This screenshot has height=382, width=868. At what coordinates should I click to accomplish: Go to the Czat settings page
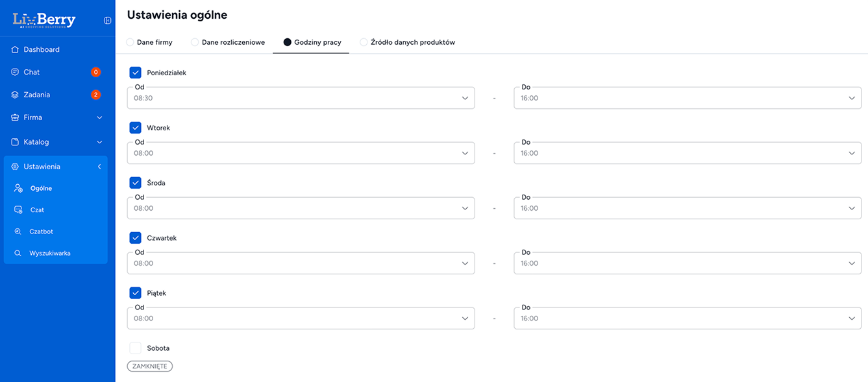(37, 210)
